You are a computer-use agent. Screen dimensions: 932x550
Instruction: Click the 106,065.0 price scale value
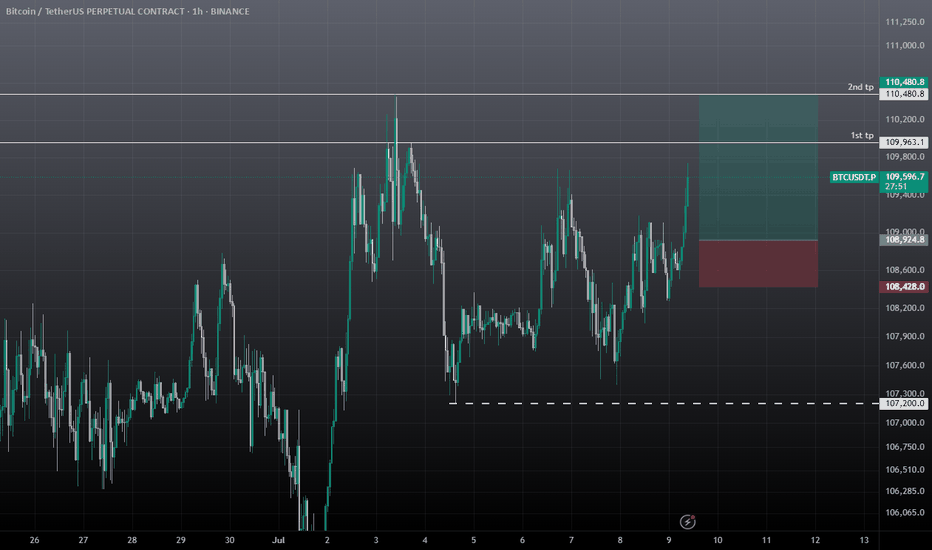pyautogui.click(x=905, y=513)
